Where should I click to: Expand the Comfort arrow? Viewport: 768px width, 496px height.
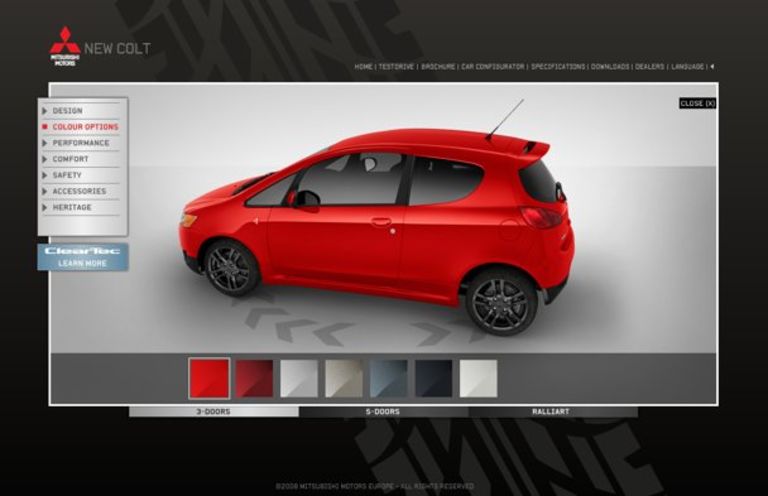[45, 159]
